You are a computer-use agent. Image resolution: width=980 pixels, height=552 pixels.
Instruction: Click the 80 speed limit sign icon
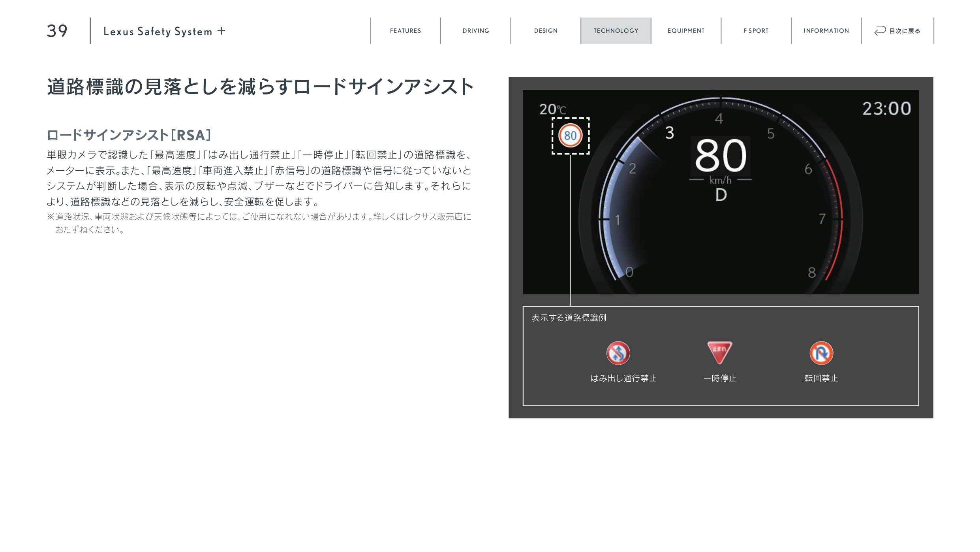tap(570, 136)
